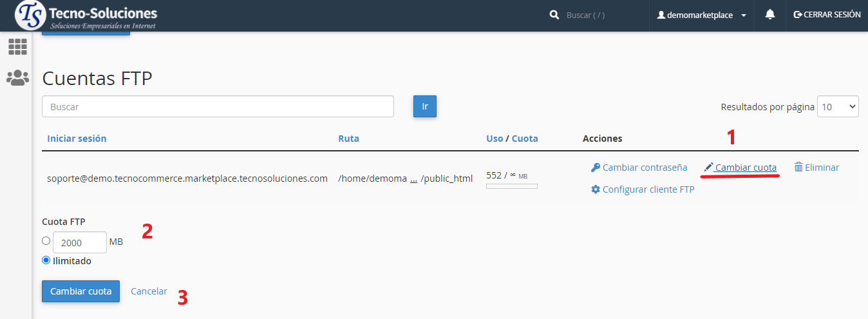Sort by the Iniciar sesión column
The height and width of the screenshot is (319, 868).
pos(77,139)
